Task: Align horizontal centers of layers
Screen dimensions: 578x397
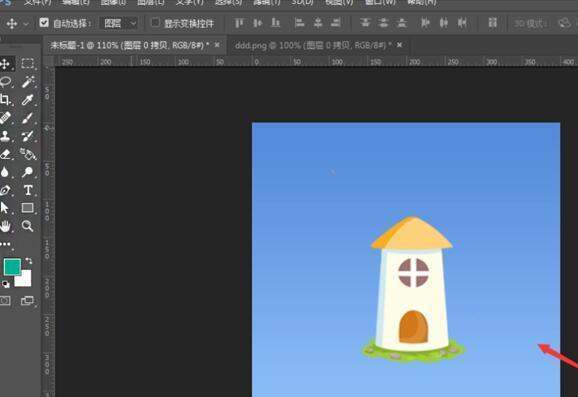Action: point(318,23)
